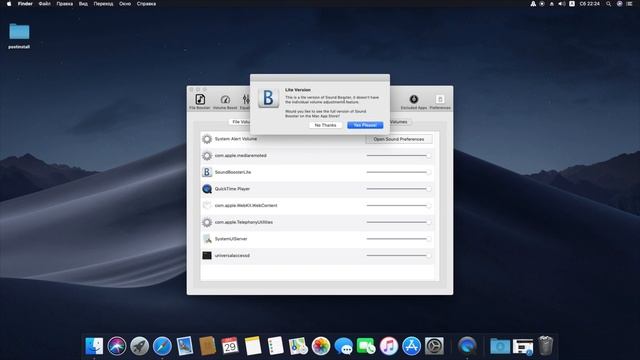Adjust the com.apple.WebKit.WebContent volume slider

(398, 206)
